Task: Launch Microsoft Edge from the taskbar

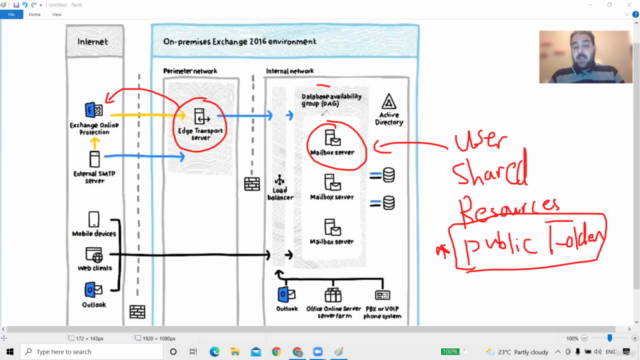Action: pos(214,351)
